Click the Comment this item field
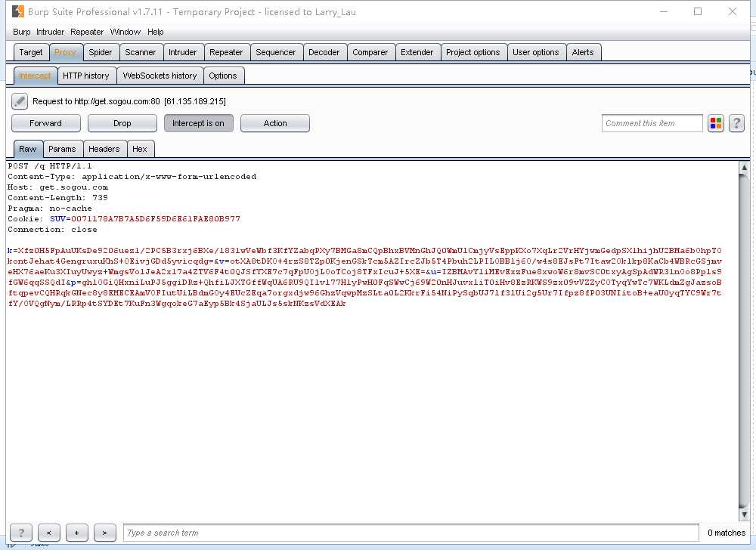This screenshot has height=550, width=756. (x=652, y=123)
